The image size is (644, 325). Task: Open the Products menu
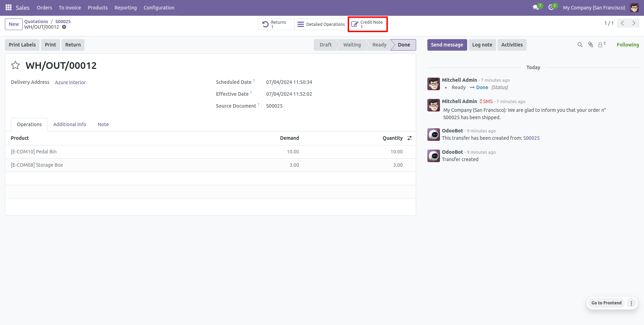[98, 8]
